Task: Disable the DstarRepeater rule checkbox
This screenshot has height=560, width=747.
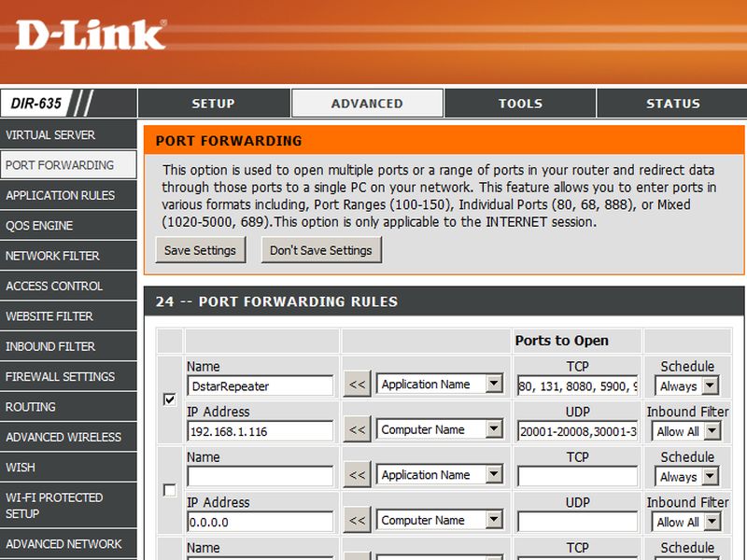Action: [169, 399]
